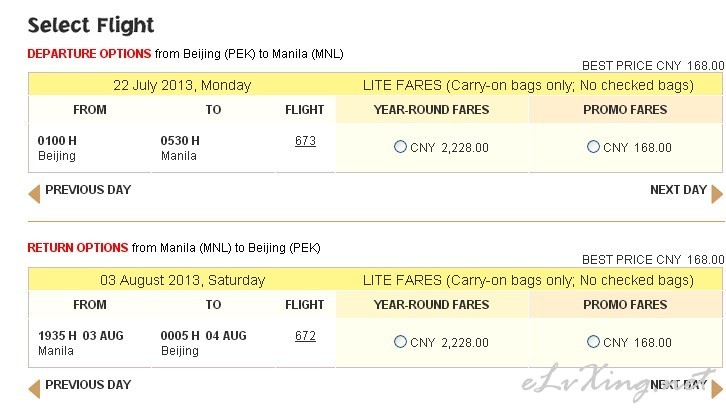This screenshot has height=415, width=726.
Task: Open flight 672 details link
Action: pos(305,336)
